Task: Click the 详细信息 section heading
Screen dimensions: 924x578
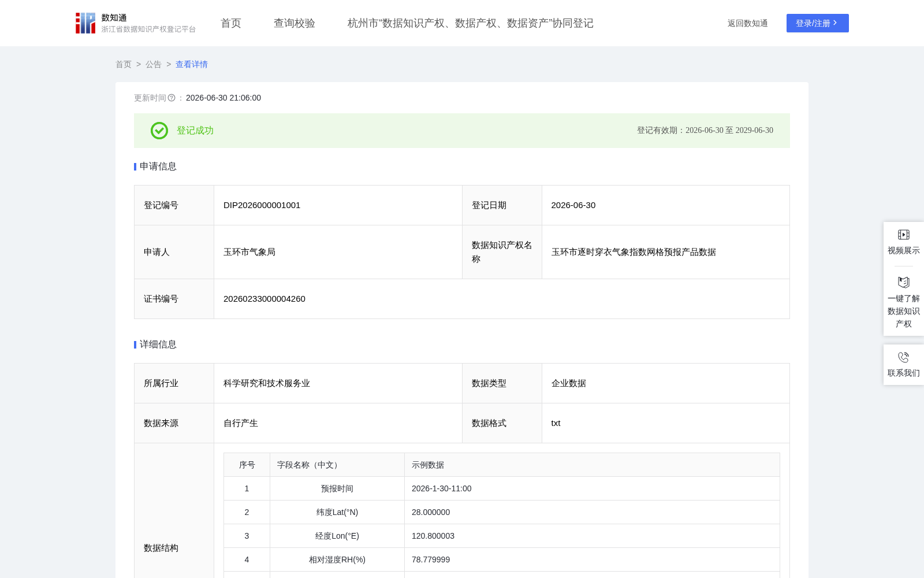Action: [158, 344]
